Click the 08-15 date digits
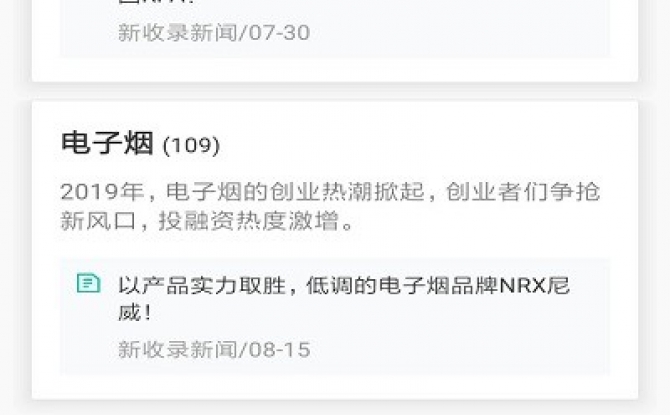The image size is (670, 415). (x=279, y=350)
